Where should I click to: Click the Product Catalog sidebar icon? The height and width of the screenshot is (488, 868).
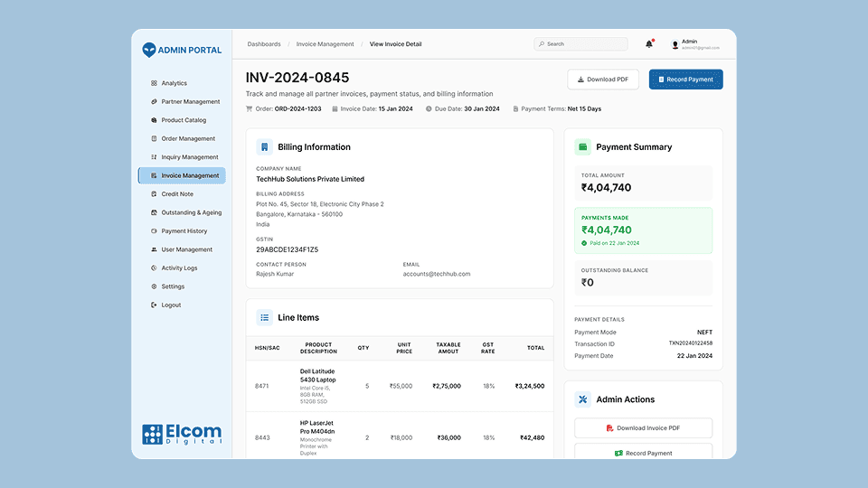(154, 120)
